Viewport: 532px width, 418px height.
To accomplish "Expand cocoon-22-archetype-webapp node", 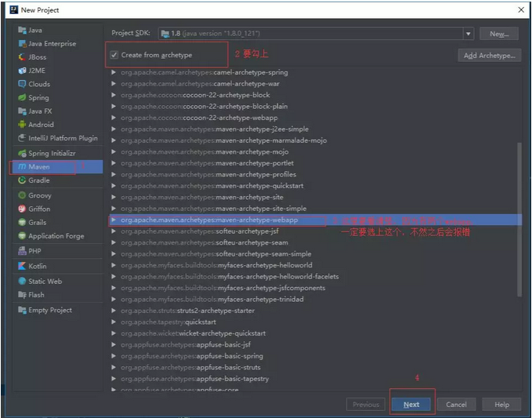I will click(114, 118).
